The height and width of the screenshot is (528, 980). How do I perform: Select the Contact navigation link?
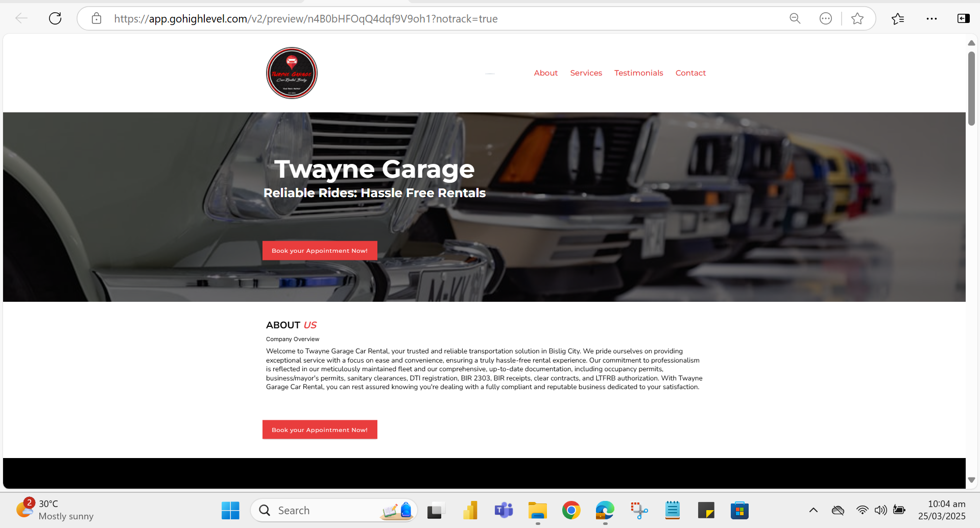click(690, 73)
